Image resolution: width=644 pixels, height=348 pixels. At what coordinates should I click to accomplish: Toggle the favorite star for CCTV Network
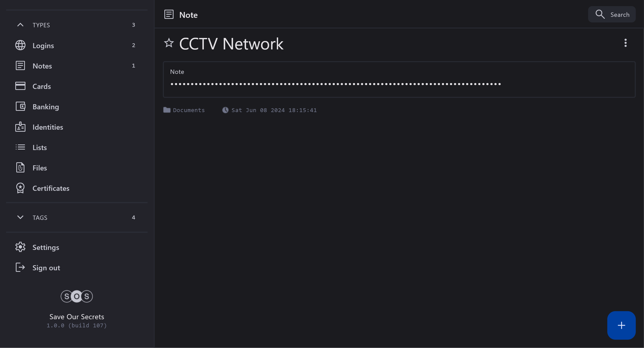click(x=169, y=43)
